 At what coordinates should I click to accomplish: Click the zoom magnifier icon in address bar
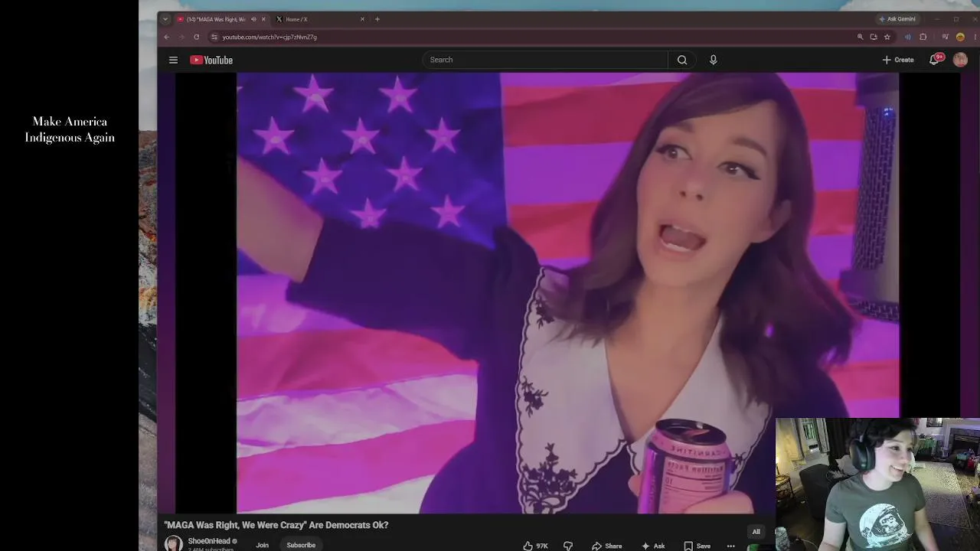[x=861, y=37]
